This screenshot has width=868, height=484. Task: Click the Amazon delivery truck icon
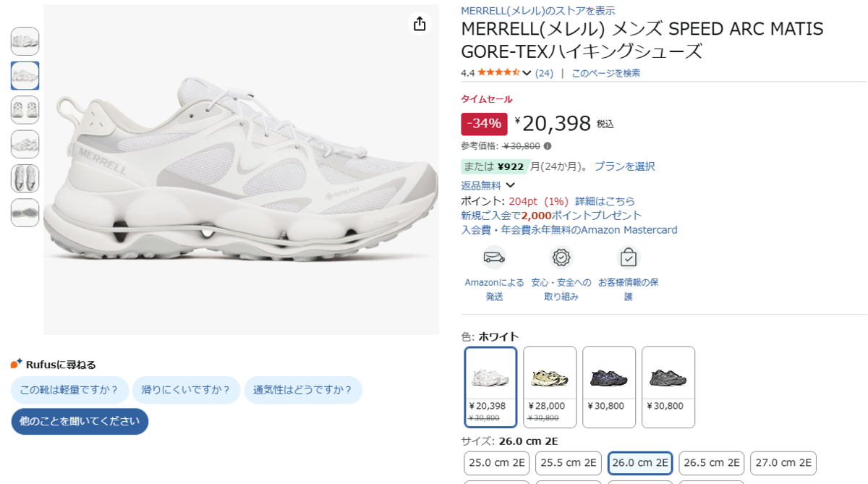494,257
